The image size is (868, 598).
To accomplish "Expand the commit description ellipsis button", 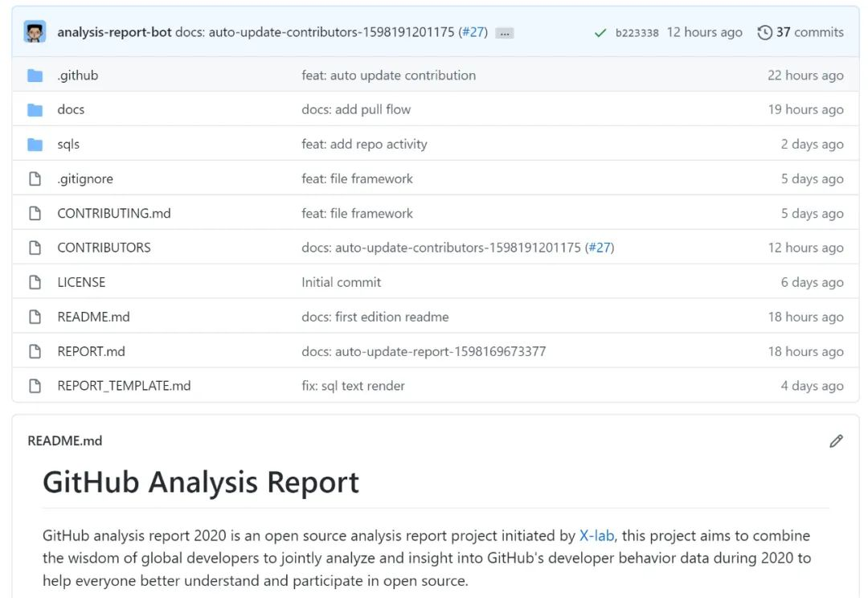I will click(504, 33).
